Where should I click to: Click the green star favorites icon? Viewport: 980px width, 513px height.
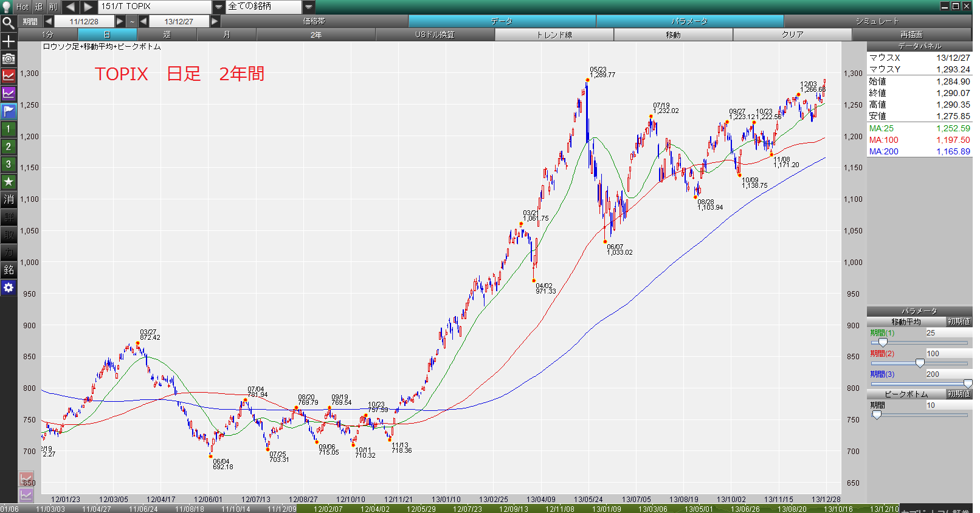[x=9, y=182]
